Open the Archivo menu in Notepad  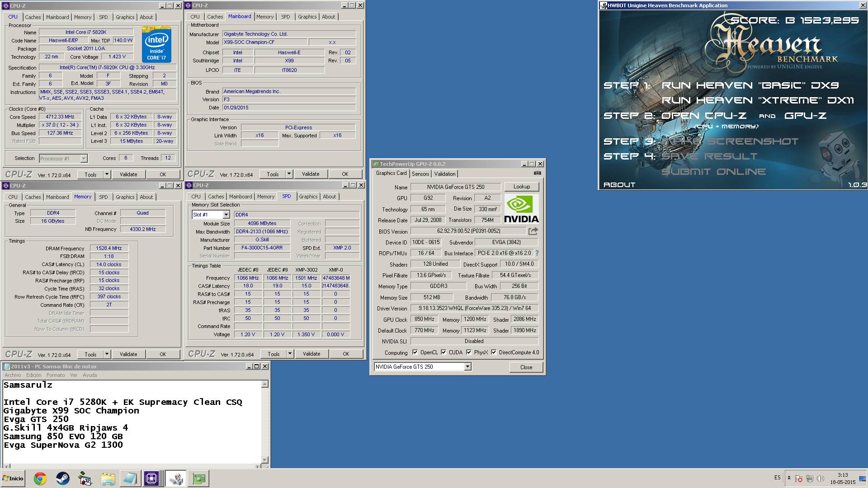(13, 375)
